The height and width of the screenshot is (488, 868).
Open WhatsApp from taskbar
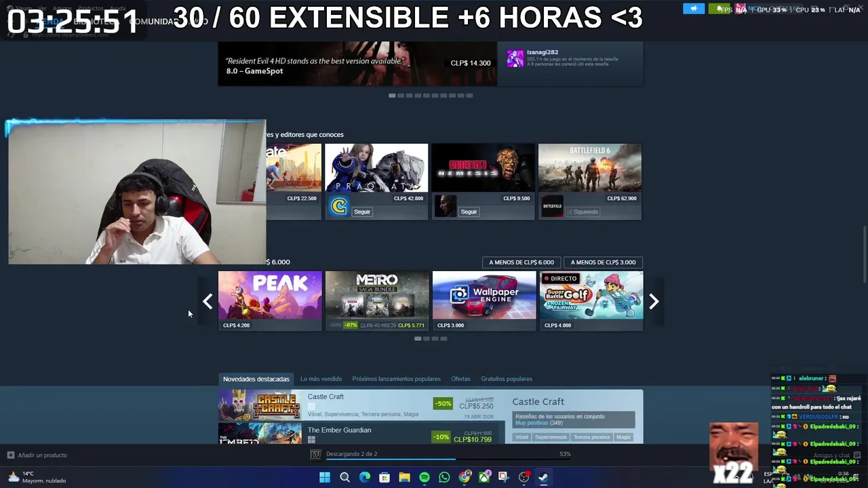tap(444, 477)
